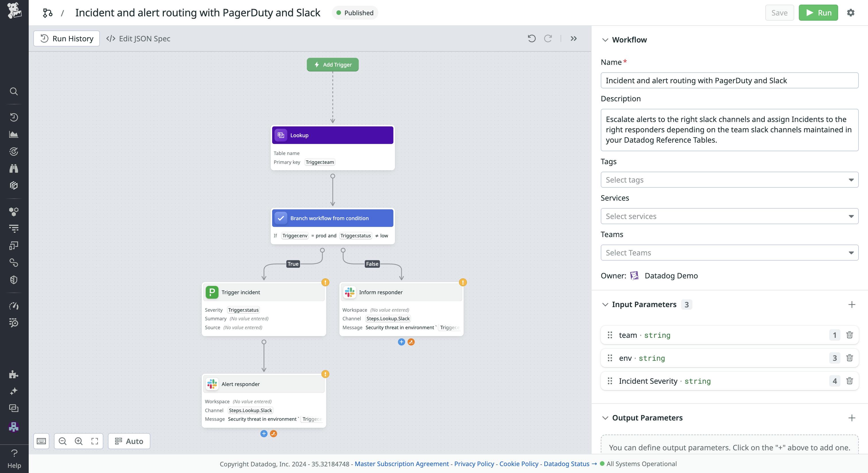This screenshot has height=473, width=868.
Task: Fit the workflow to the screen
Action: pyautogui.click(x=94, y=441)
